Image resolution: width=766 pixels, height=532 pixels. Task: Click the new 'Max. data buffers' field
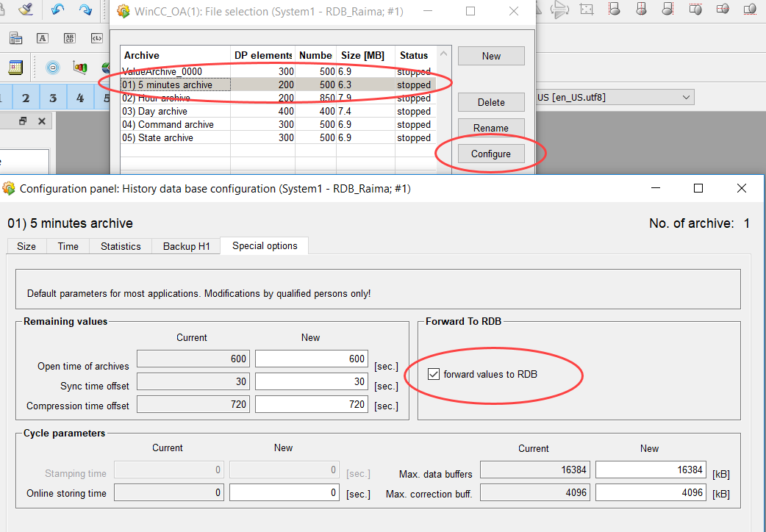(x=650, y=470)
